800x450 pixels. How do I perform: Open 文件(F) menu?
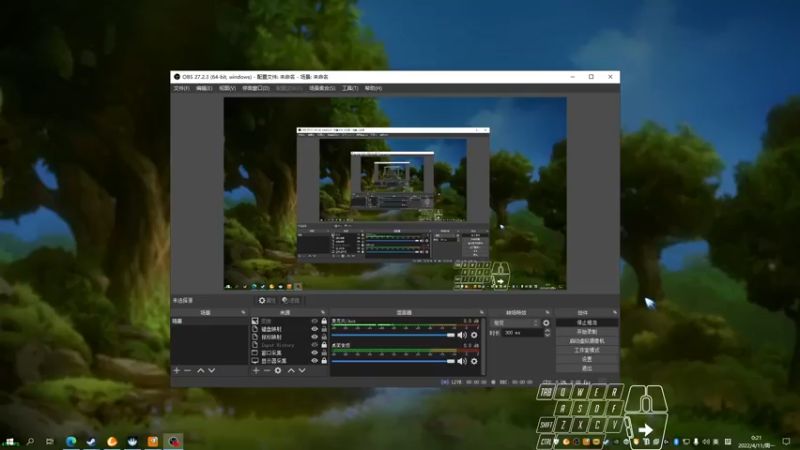[x=181, y=88]
